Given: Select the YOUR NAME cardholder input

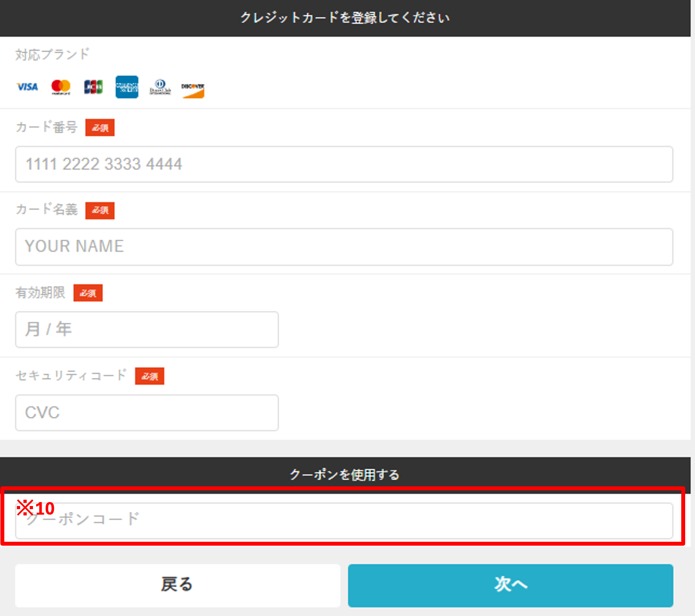Looking at the screenshot, I should [344, 247].
